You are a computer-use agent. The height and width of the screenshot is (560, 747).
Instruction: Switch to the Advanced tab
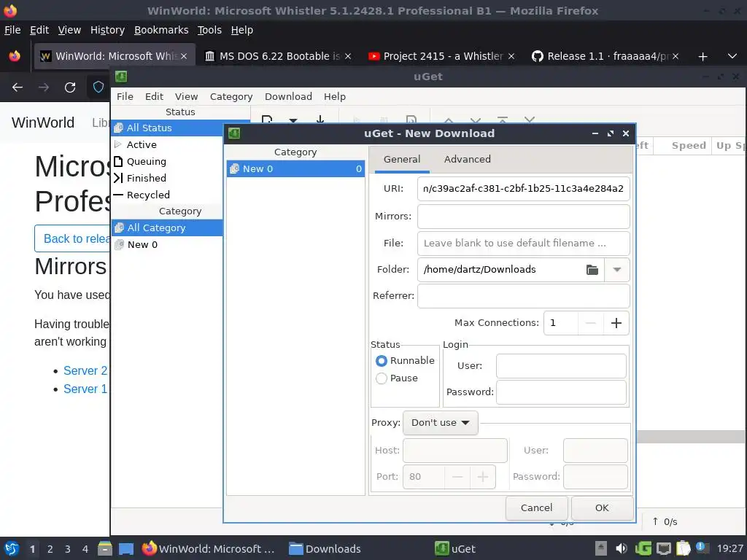468,159
